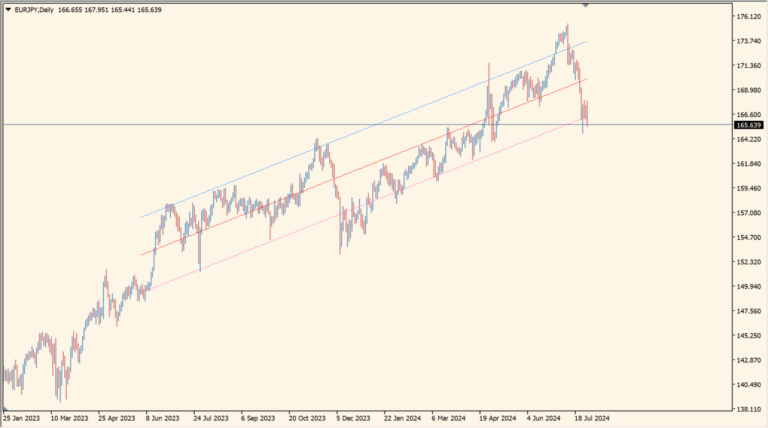Click the EURJPY,Daily chart title text

(x=34, y=10)
